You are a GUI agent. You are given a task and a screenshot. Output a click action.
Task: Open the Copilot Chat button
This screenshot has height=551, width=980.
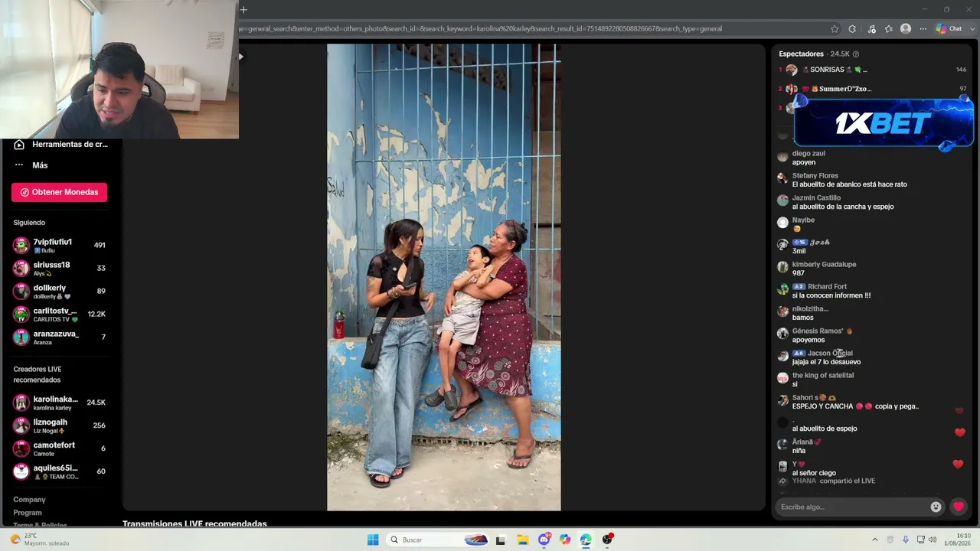(949, 29)
